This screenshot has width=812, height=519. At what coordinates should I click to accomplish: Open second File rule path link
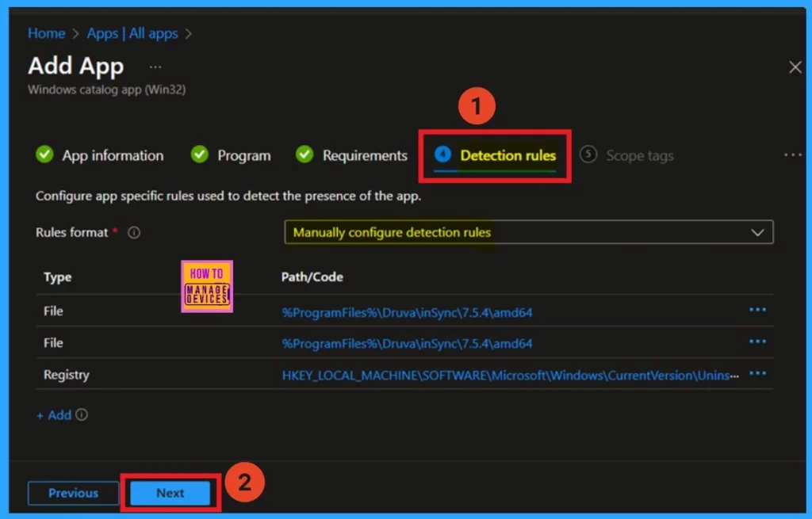pos(407,344)
